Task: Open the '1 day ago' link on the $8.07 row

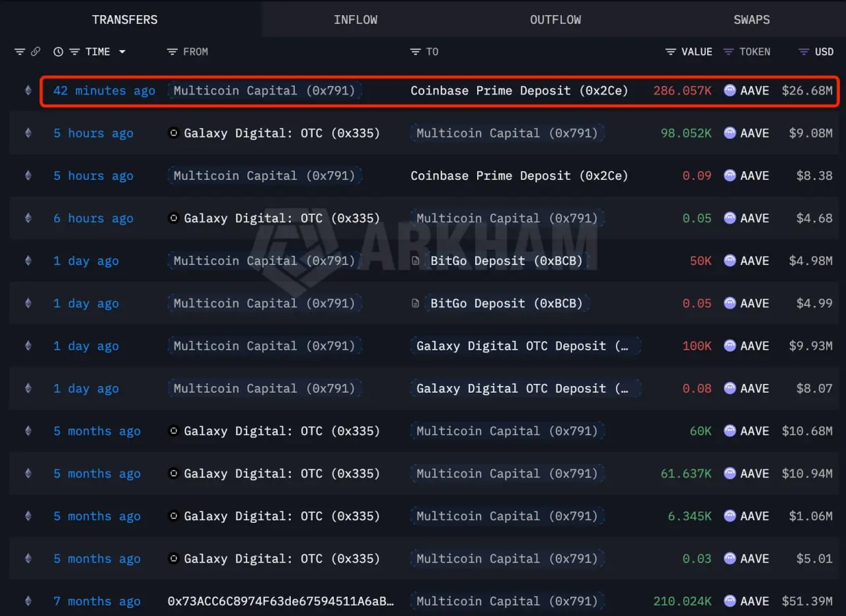Action: (86, 388)
